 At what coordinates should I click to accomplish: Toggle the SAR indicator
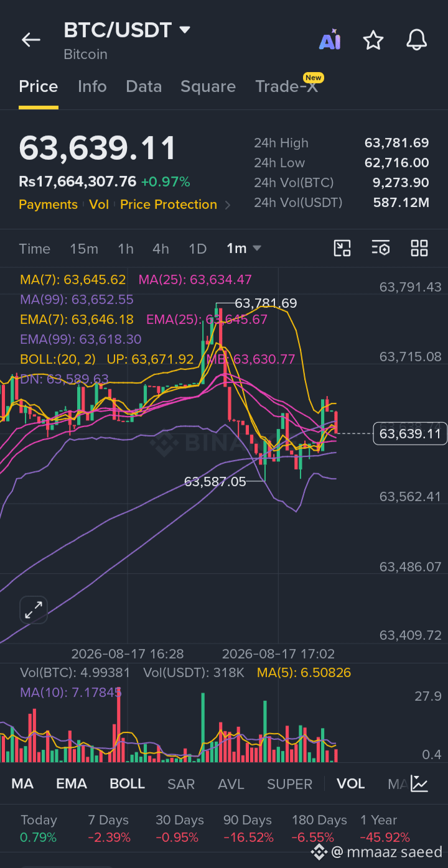181,784
